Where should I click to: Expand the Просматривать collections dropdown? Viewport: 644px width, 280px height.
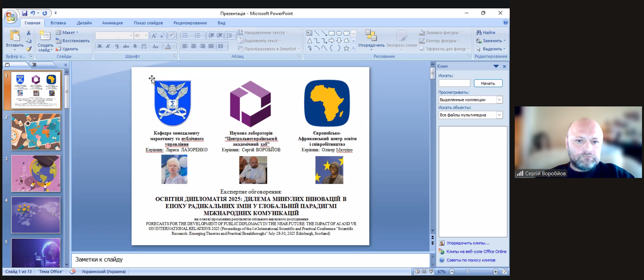click(499, 100)
